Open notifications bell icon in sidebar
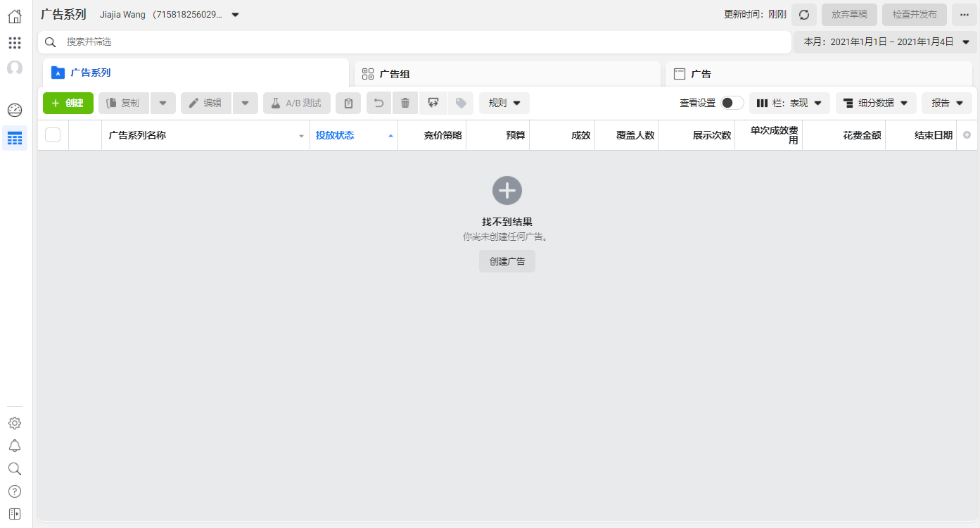Image resolution: width=980 pixels, height=528 pixels. 15,446
